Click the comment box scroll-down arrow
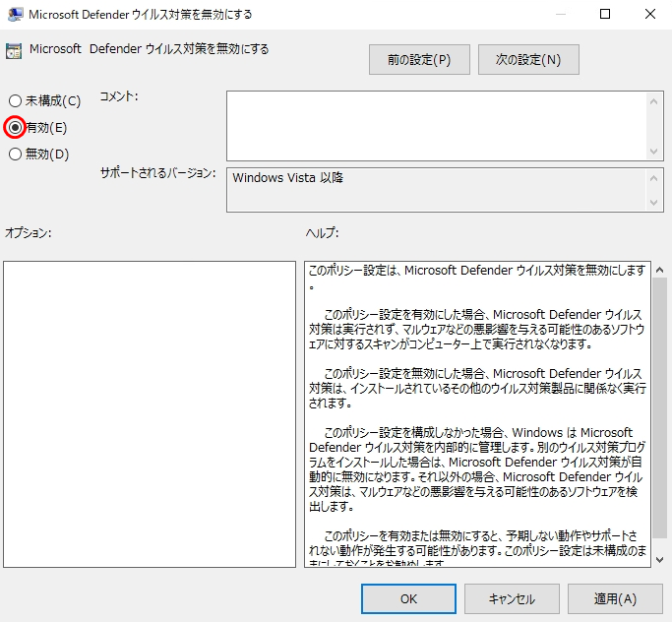This screenshot has height=622, width=672. click(x=653, y=152)
